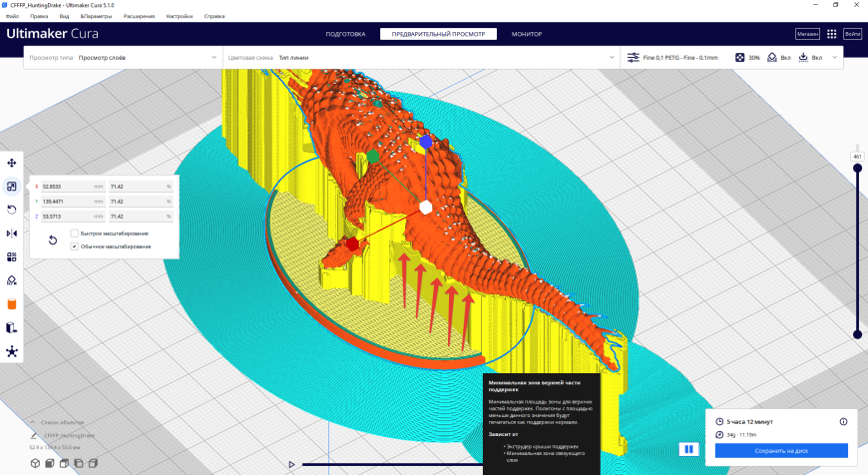Click the white uniform scale handle
This screenshot has height=475, width=868.
425,208
